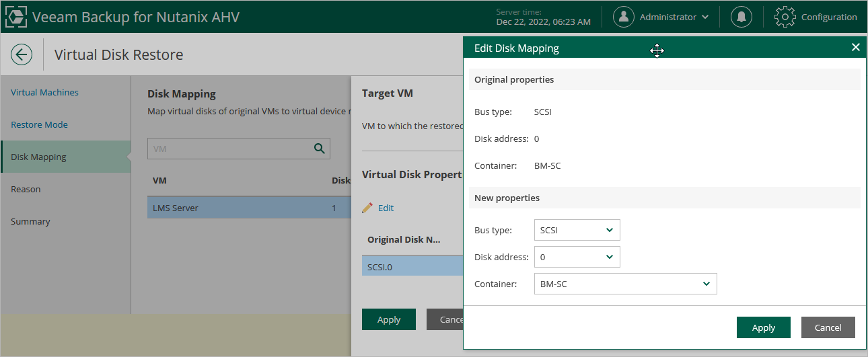Click the Veeam Backup for Nutanix AHV title
Viewport: 868px width, 357px height.
coord(136,17)
